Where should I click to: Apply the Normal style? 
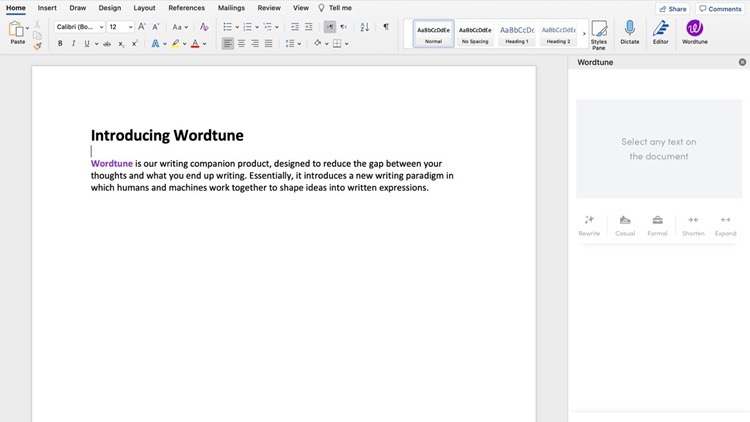[433, 34]
